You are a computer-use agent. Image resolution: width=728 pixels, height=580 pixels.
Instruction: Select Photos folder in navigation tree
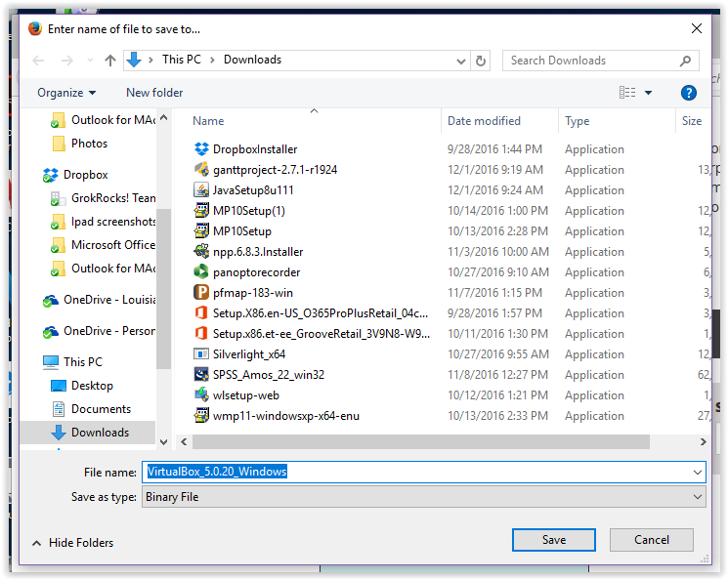[89, 144]
